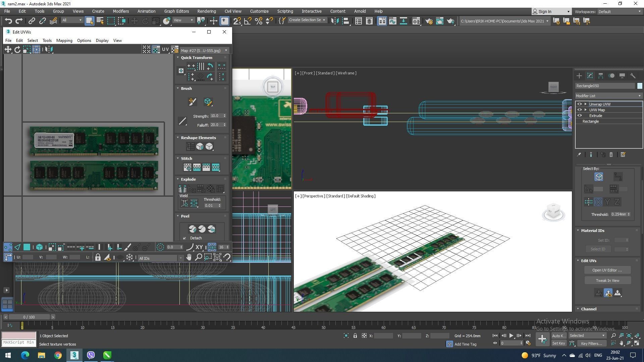Screen dimensions: 644x362
Task: Select Rotate tool in Edit UVWs toolbar
Action: (17, 50)
